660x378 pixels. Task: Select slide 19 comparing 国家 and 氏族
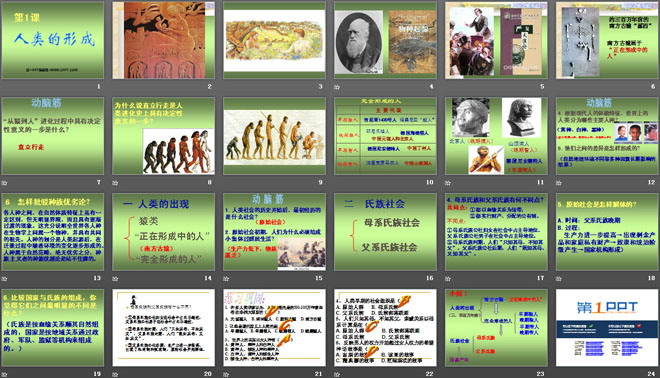[x=53, y=327]
